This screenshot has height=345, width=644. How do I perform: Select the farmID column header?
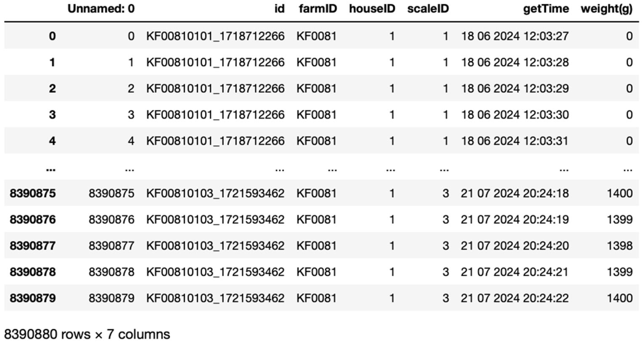coord(318,9)
